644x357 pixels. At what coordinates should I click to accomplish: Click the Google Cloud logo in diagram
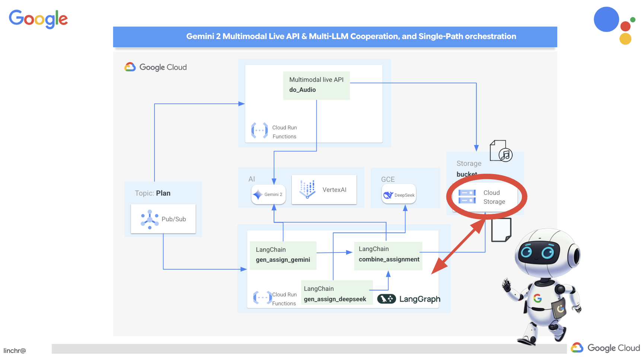coord(156,67)
